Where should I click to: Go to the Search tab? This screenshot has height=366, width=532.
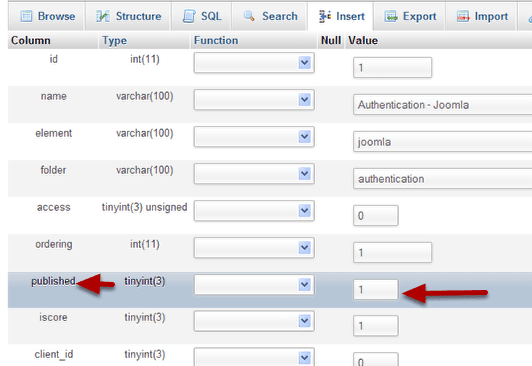(270, 16)
